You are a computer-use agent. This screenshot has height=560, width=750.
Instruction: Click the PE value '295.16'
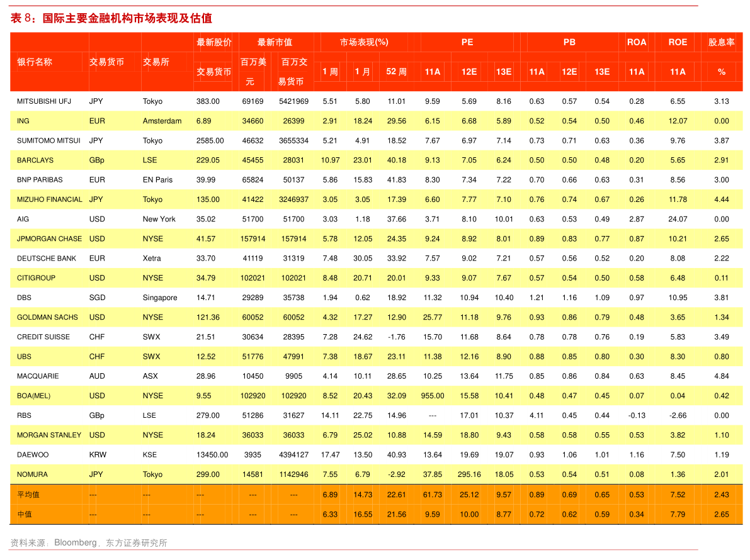click(x=469, y=474)
